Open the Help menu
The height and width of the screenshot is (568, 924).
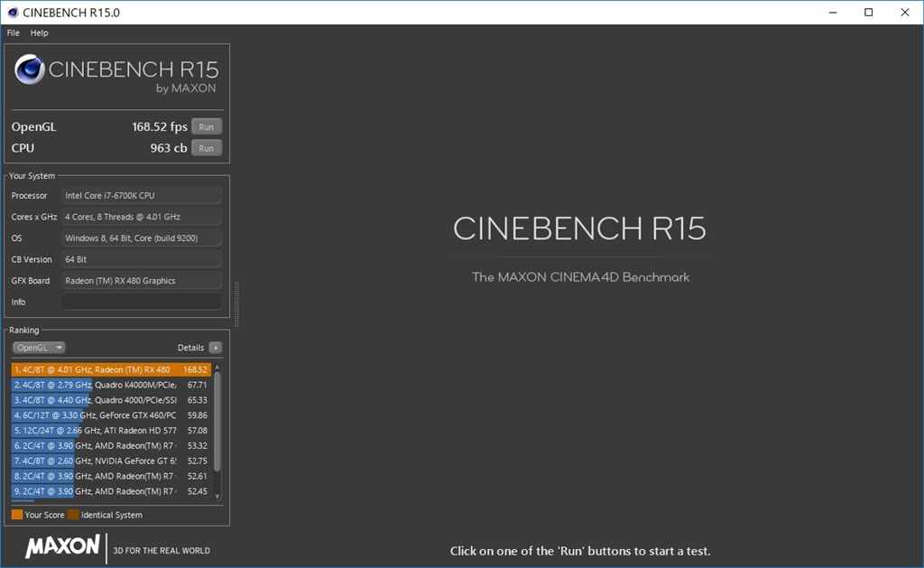[x=39, y=33]
